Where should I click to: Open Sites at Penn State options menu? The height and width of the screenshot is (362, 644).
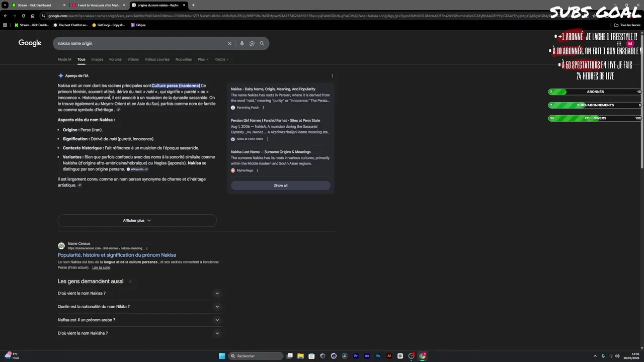[x=267, y=139]
